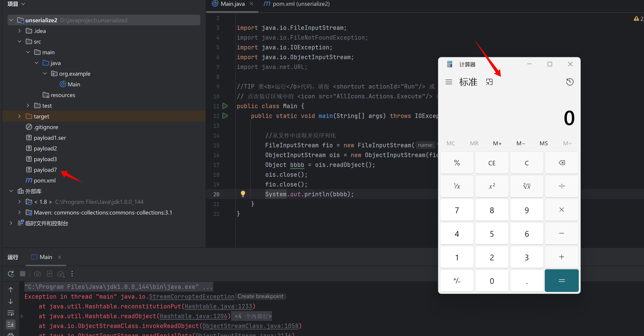Select payload7 file in project tree
This screenshot has width=644, height=336.
(45, 170)
